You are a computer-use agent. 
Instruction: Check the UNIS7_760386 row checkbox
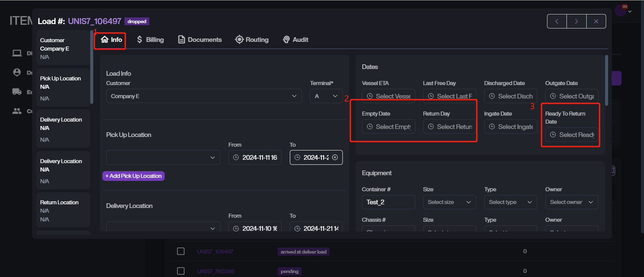(181, 271)
